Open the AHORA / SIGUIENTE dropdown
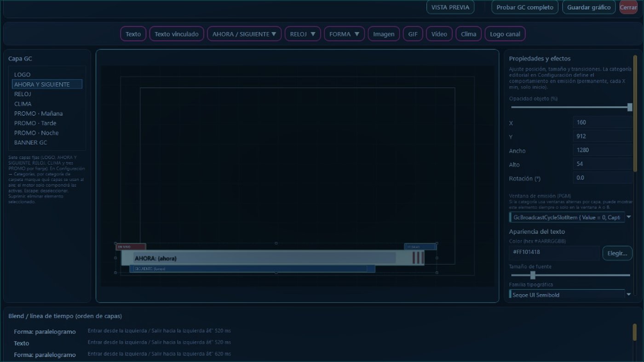Screen dimensions: 644x362 coord(244,34)
